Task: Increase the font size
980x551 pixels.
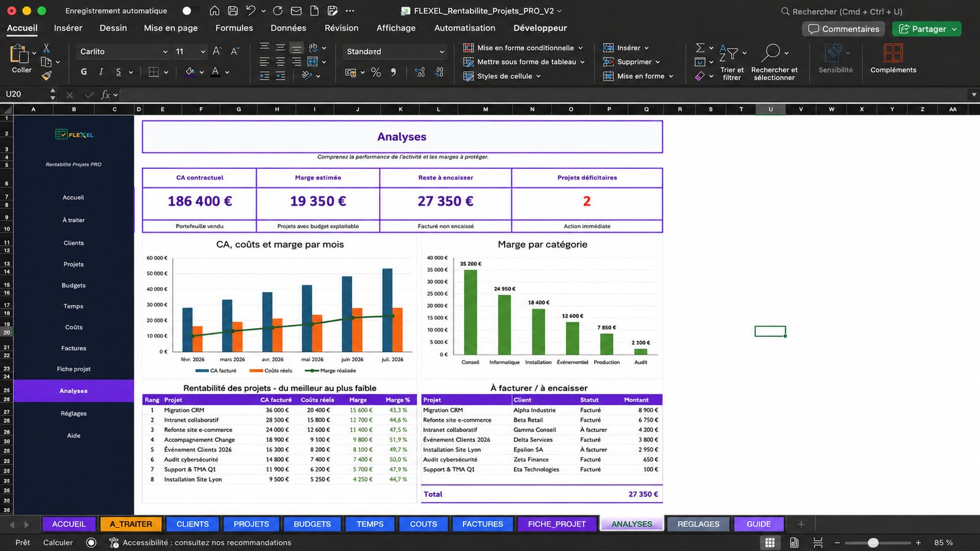Action: [217, 51]
